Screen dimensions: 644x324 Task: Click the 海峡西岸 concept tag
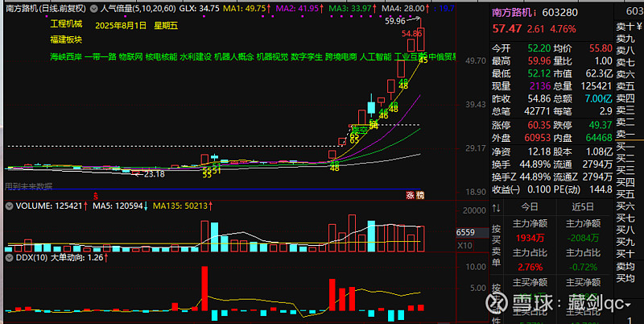click(66, 56)
